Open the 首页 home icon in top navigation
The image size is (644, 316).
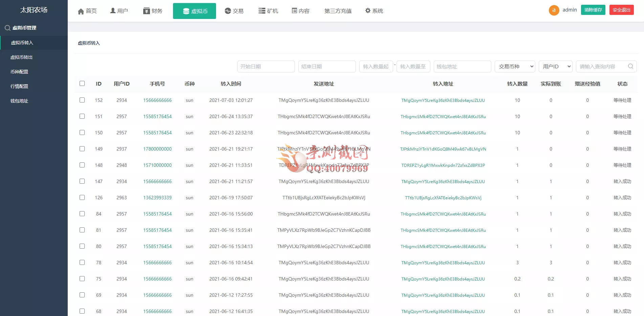81,11
